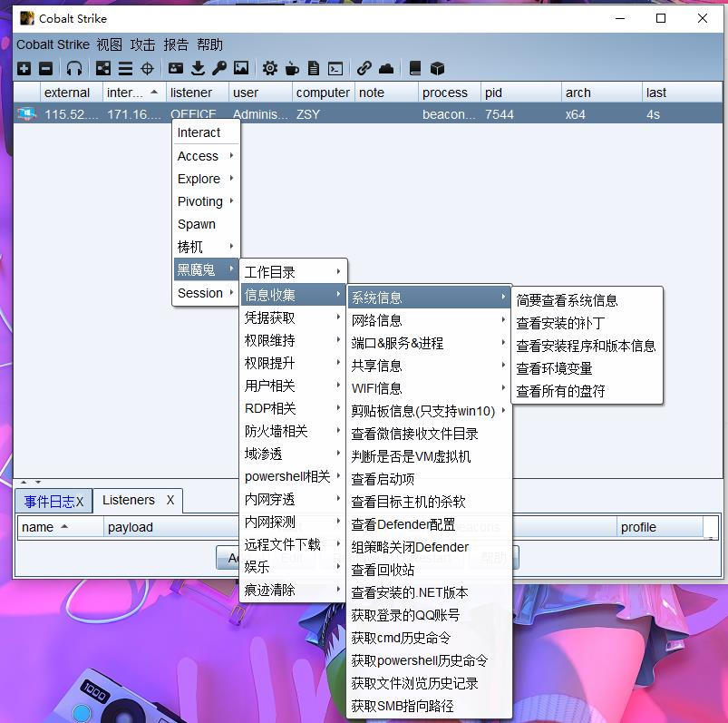This screenshot has height=723, width=728.
Task: Select 判断是否是VM虚拟机 entry
Action: [429, 456]
